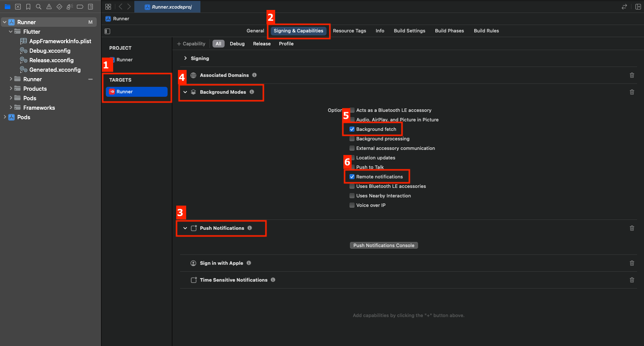Screen dimensions: 644x346
Task: Collapse the Background Modes section
Action: coord(185,92)
